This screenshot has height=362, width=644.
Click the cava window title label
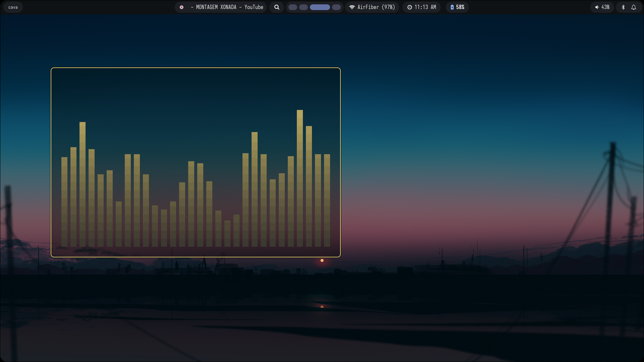(13, 7)
